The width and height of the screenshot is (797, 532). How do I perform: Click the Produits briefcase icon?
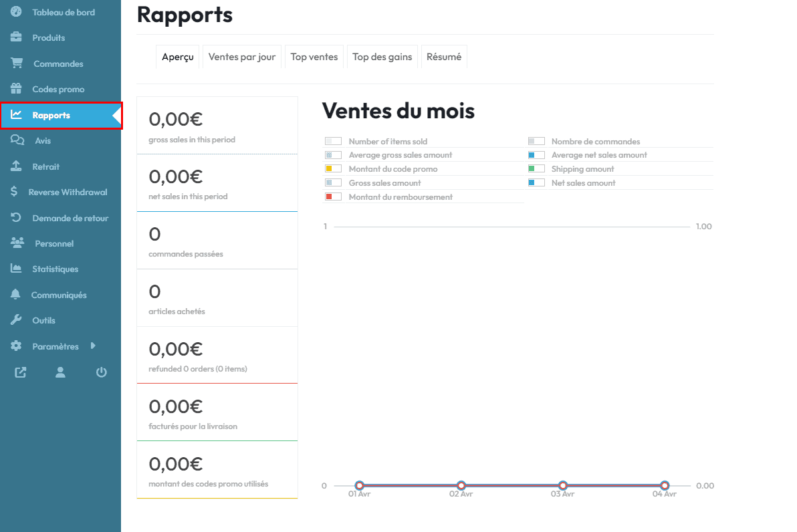pos(16,37)
